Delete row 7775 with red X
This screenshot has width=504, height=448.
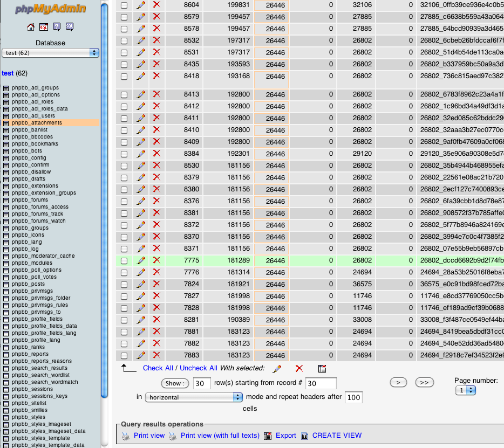pyautogui.click(x=157, y=260)
